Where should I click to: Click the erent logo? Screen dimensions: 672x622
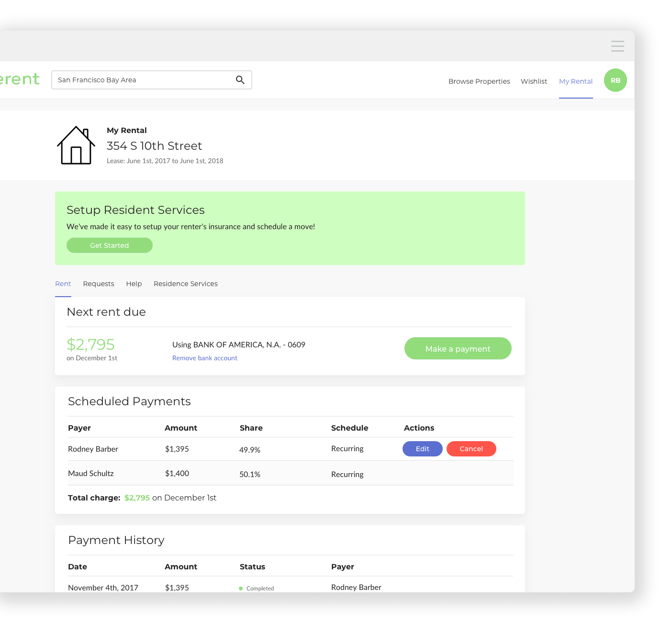click(x=20, y=79)
